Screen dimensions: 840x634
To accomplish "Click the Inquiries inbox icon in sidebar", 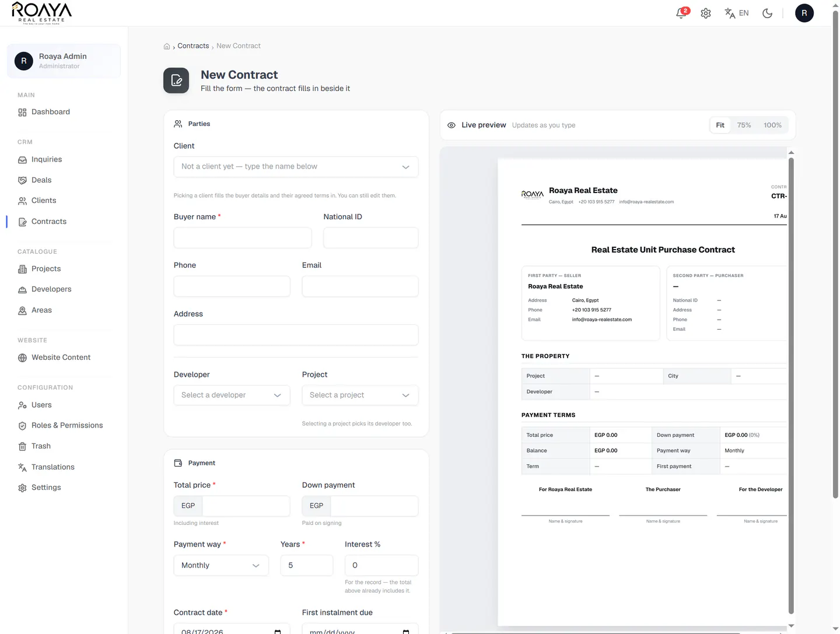I will coord(22,160).
